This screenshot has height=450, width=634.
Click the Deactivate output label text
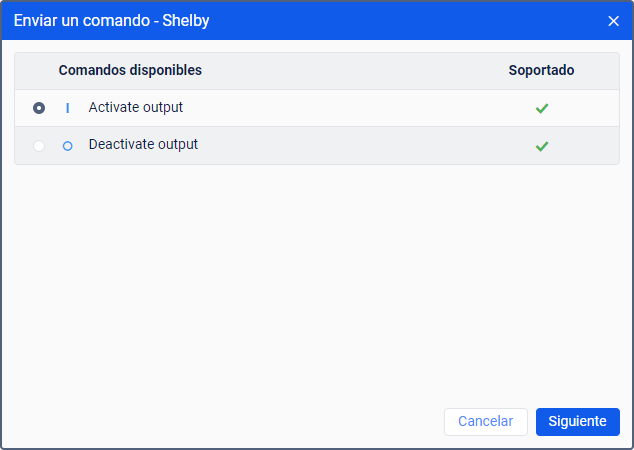143,144
